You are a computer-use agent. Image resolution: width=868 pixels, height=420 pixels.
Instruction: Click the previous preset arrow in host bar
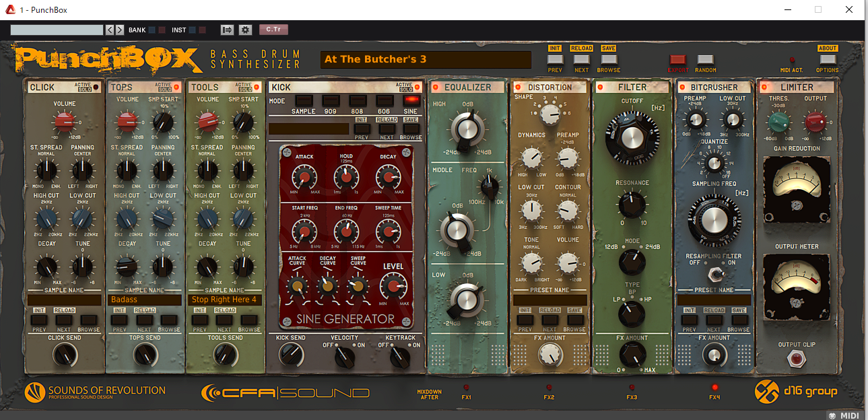click(x=110, y=30)
